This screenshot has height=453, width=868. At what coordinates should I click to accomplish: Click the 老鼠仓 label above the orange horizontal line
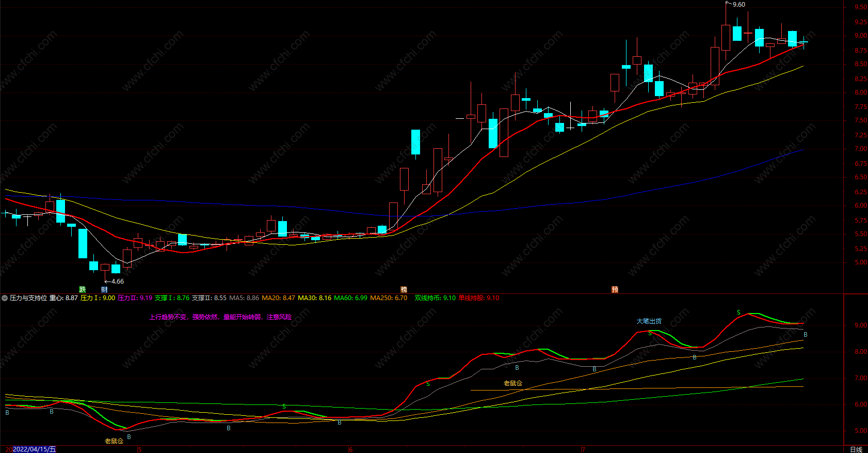click(513, 383)
